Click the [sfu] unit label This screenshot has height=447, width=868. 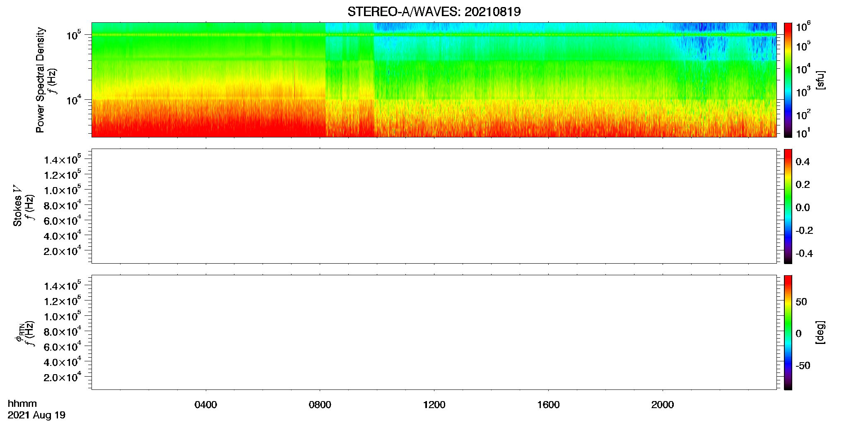click(x=820, y=80)
